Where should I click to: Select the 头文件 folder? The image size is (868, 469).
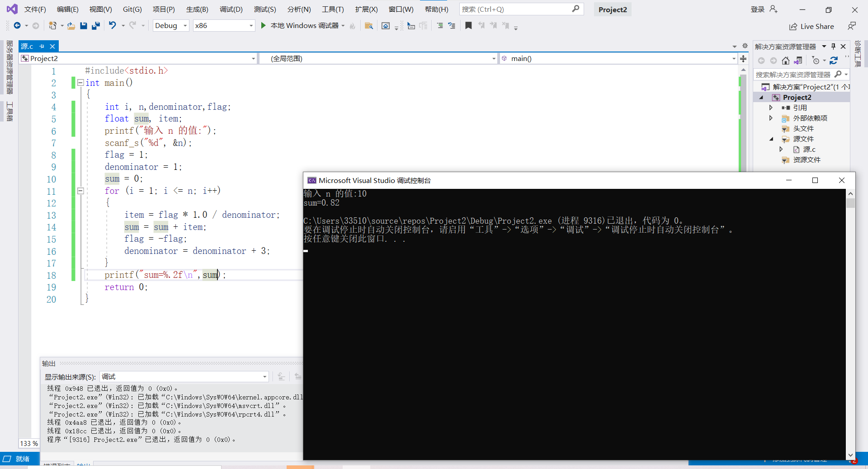point(803,129)
